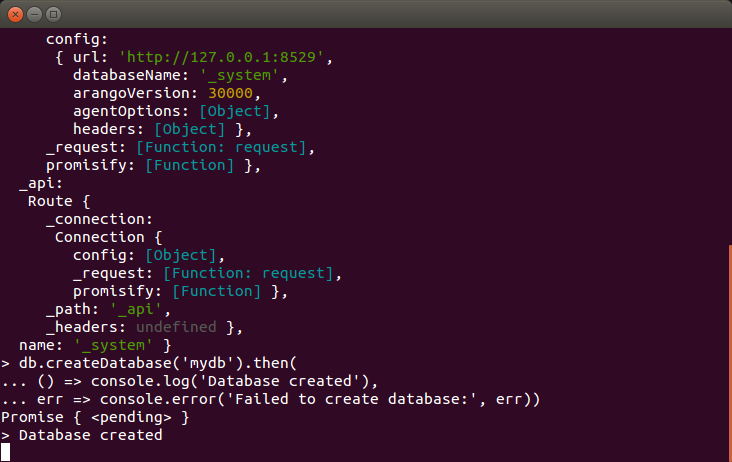Click the terminal scrollbar thumb

[730, 353]
